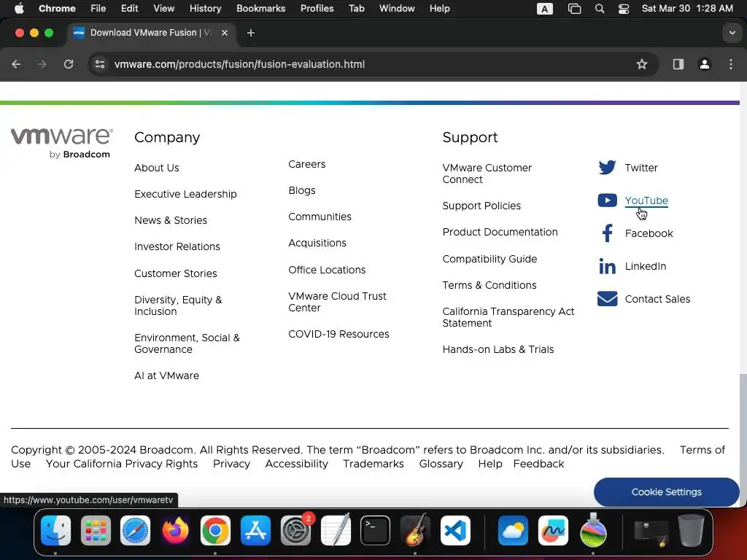Open the History menu
Viewport: 747px width, 560px height.
click(205, 9)
